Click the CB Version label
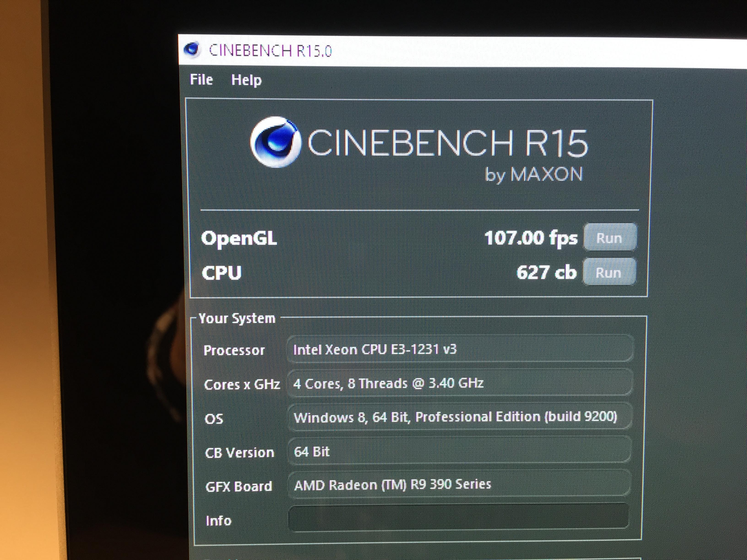 pyautogui.click(x=239, y=453)
